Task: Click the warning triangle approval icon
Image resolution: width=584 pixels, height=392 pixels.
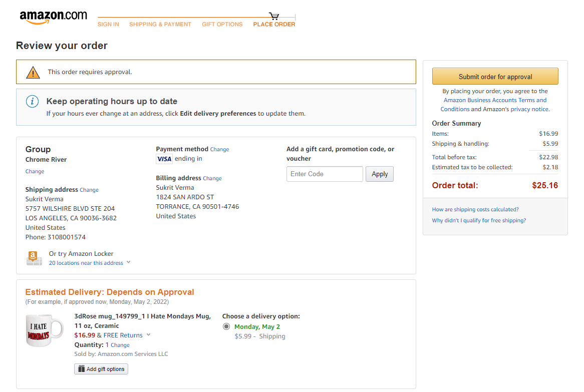Action: click(x=33, y=72)
